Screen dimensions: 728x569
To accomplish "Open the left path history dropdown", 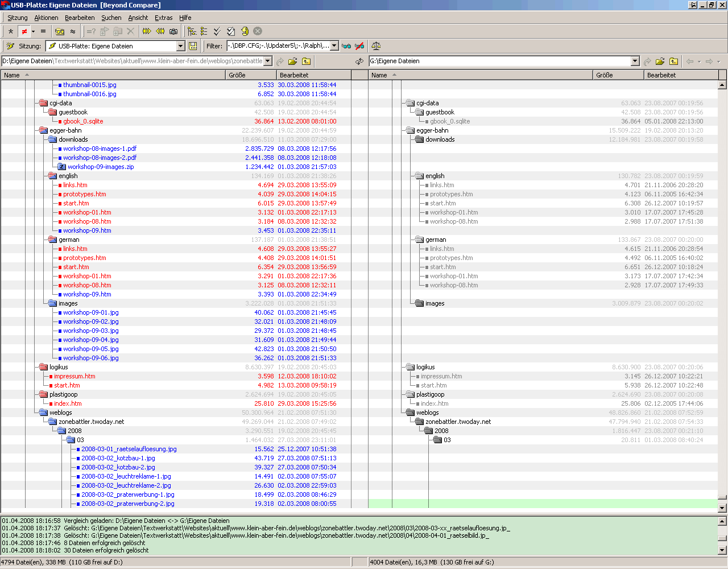I will pos(268,61).
